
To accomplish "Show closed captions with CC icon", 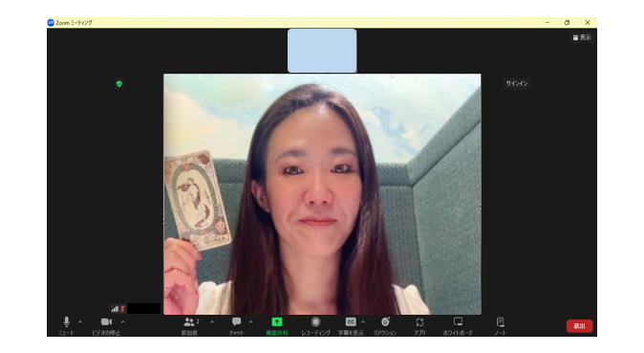I will (351, 326).
